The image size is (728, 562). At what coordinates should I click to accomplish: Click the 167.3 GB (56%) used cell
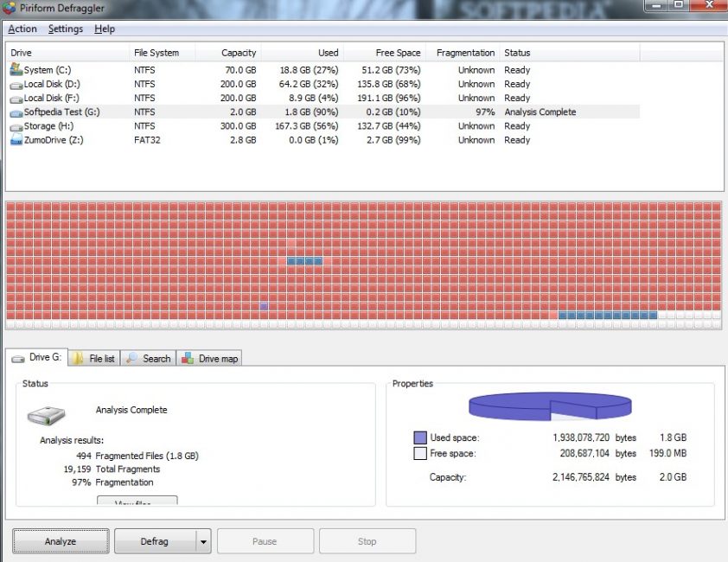[306, 126]
